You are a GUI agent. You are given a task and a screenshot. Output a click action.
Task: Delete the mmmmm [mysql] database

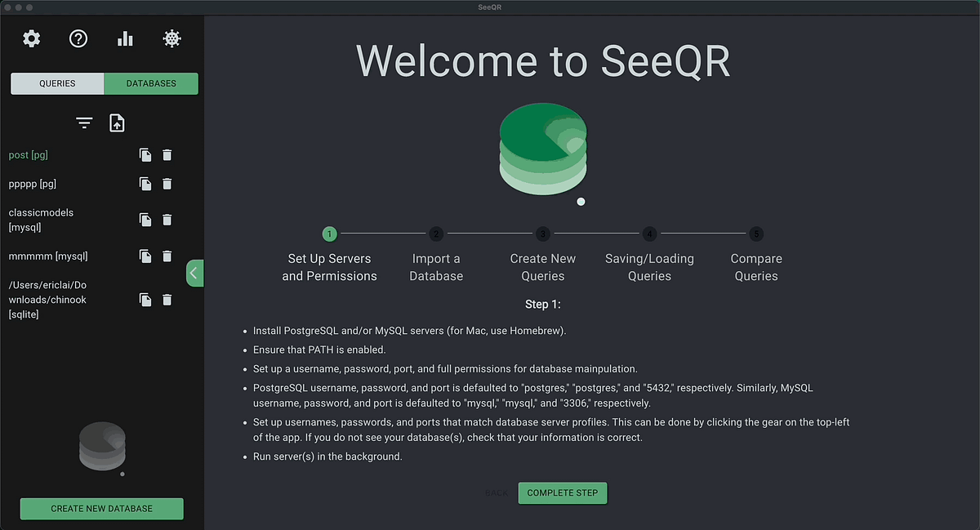(167, 256)
